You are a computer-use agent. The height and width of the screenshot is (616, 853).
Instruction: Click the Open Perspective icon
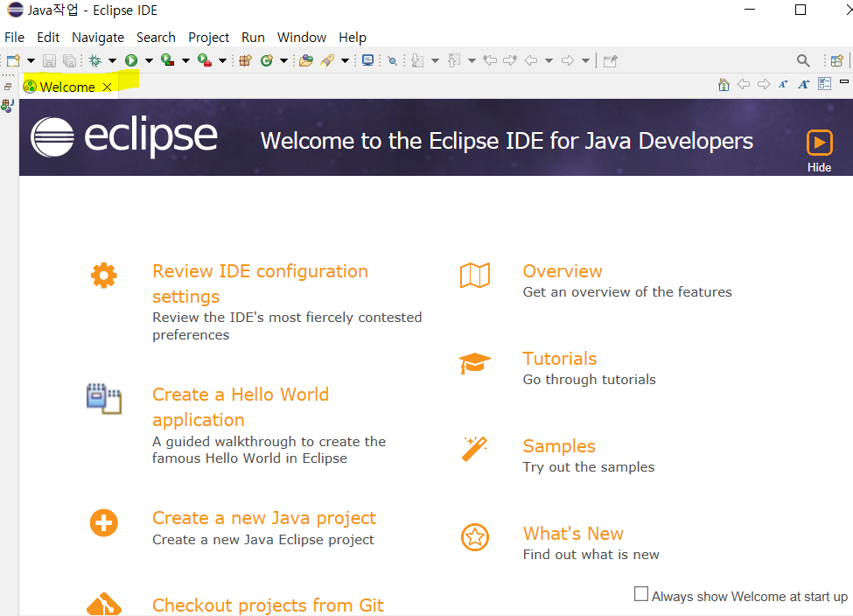pos(837,60)
